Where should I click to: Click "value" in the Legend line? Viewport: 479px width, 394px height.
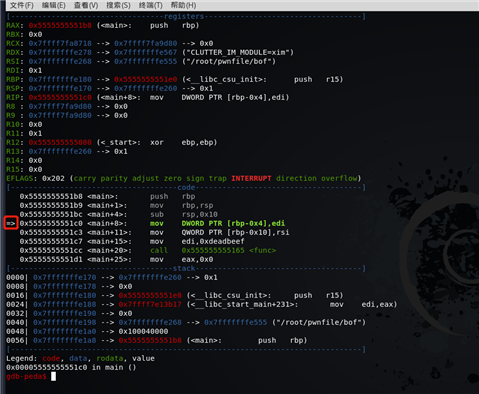[x=143, y=359]
